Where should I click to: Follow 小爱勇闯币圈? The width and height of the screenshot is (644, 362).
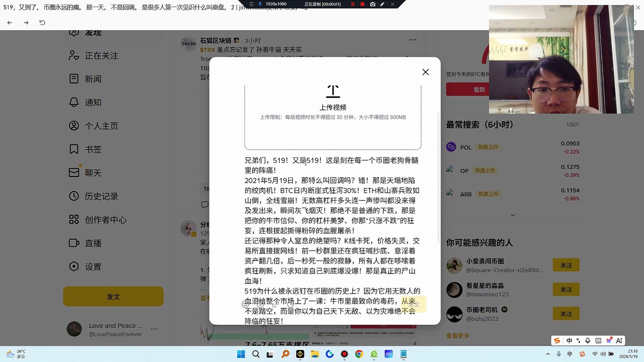click(566, 265)
